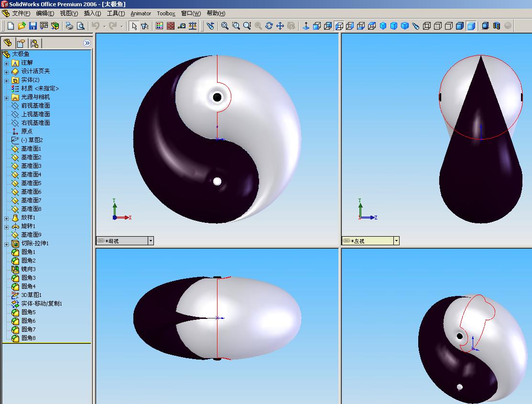Open the Toolbox menu
This screenshot has height=404, width=532.
166,13
